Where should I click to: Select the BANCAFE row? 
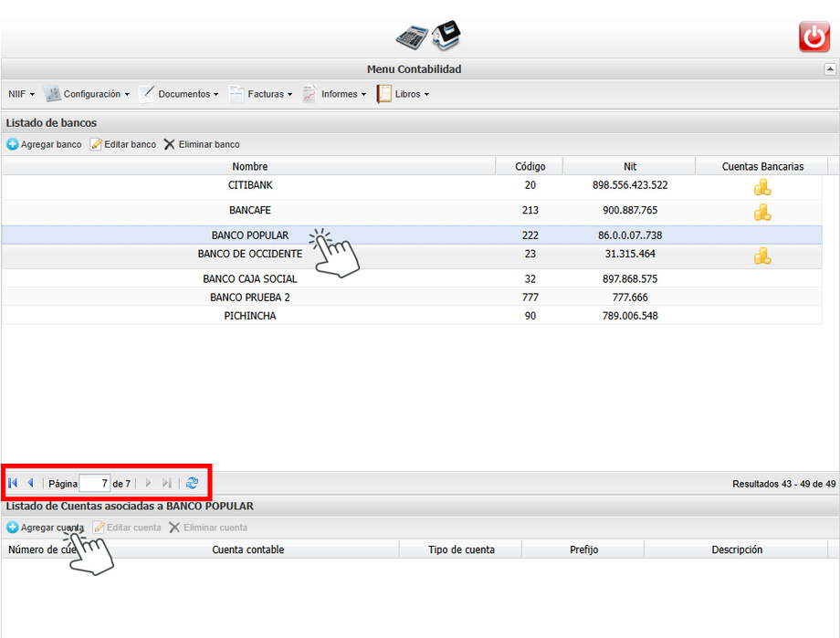click(412, 213)
